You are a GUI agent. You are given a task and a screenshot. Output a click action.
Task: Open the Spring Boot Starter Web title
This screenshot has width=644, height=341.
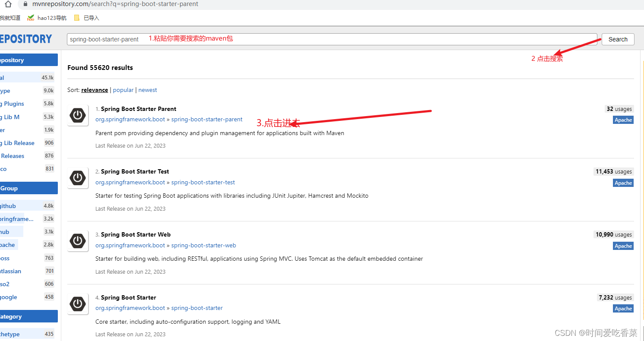(x=136, y=234)
